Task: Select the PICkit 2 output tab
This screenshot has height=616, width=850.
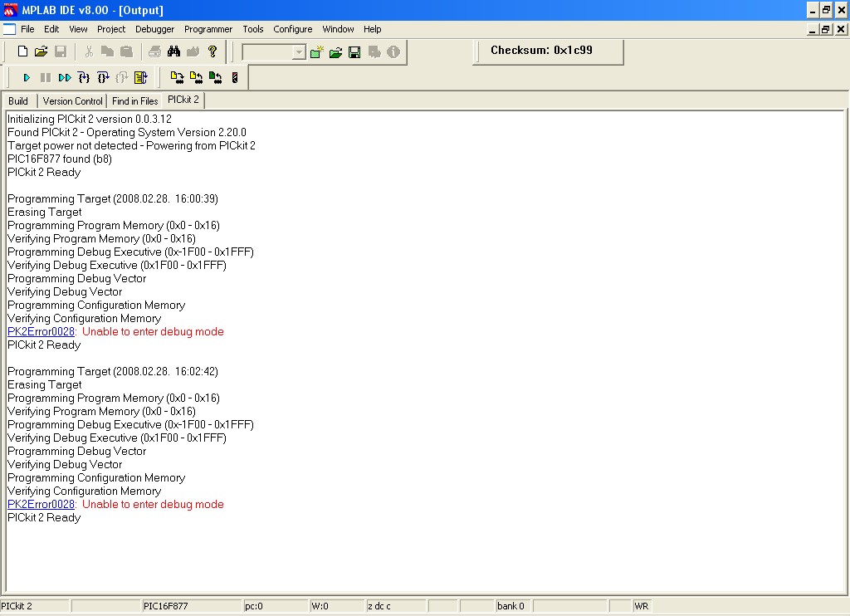Action: pyautogui.click(x=183, y=100)
